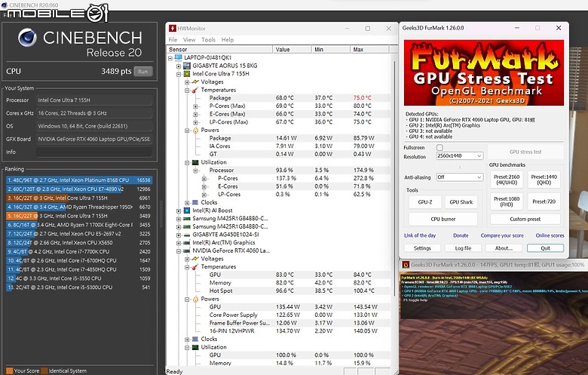This screenshot has height=375, width=588.
Task: Click the Sensor column header
Action: (219, 50)
